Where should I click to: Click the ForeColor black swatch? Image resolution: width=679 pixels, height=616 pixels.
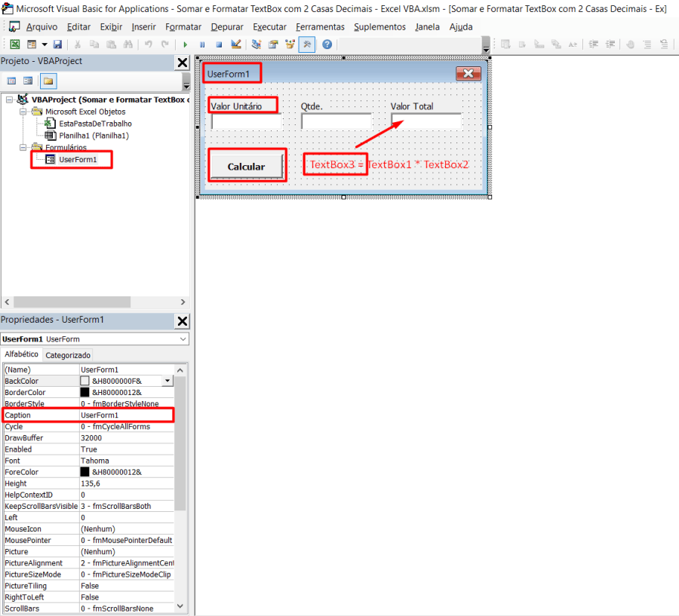(84, 472)
